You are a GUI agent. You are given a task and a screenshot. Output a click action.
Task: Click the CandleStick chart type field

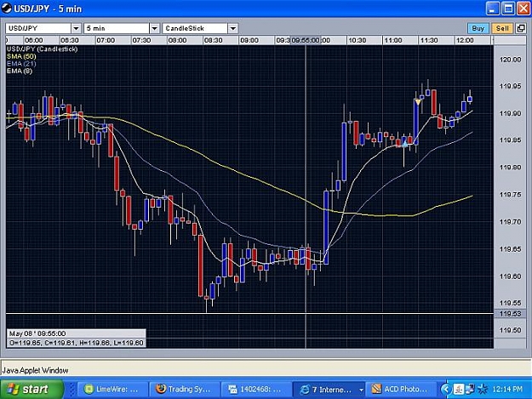click(196, 28)
